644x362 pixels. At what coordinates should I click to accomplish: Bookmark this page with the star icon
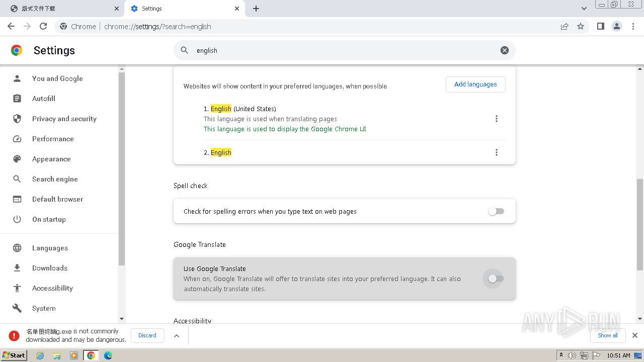pyautogui.click(x=581, y=26)
